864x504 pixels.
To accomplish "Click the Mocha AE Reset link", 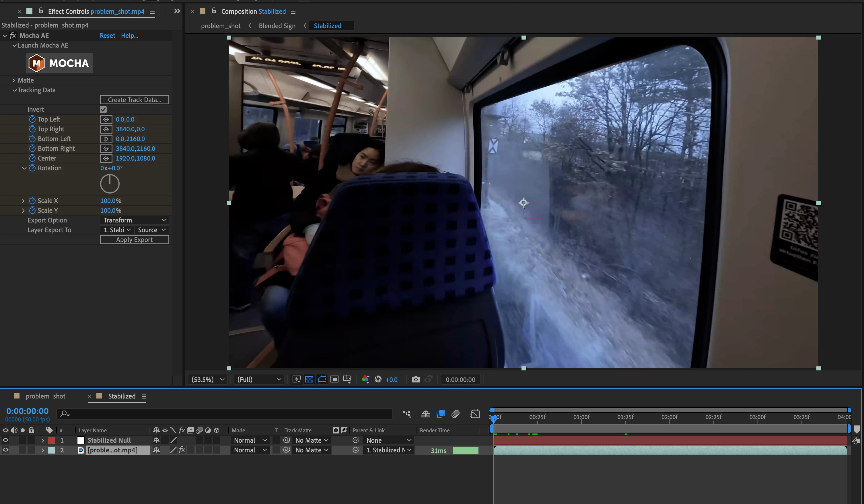I will (107, 36).
